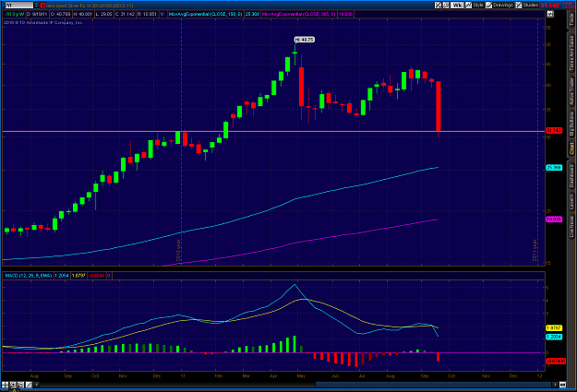Viewport: 577px width, 392px height.
Task: Click the right arrow of the horizontal scrollbar
Action: [554, 385]
